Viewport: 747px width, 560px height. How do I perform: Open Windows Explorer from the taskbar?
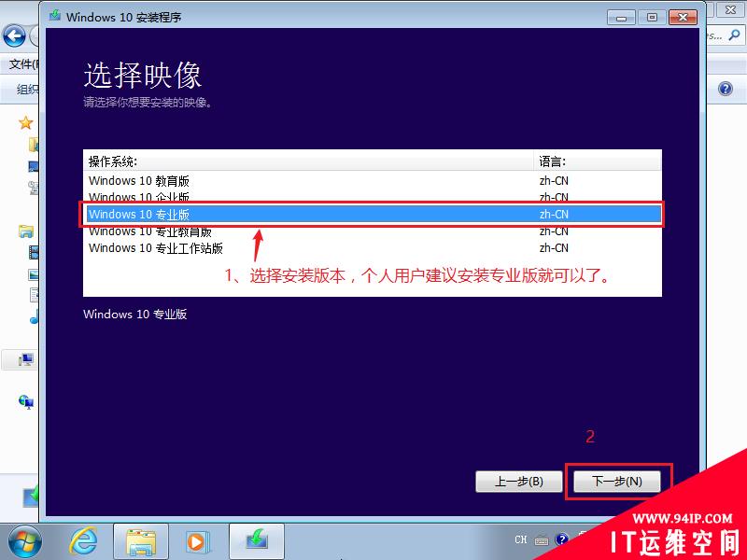click(x=141, y=542)
